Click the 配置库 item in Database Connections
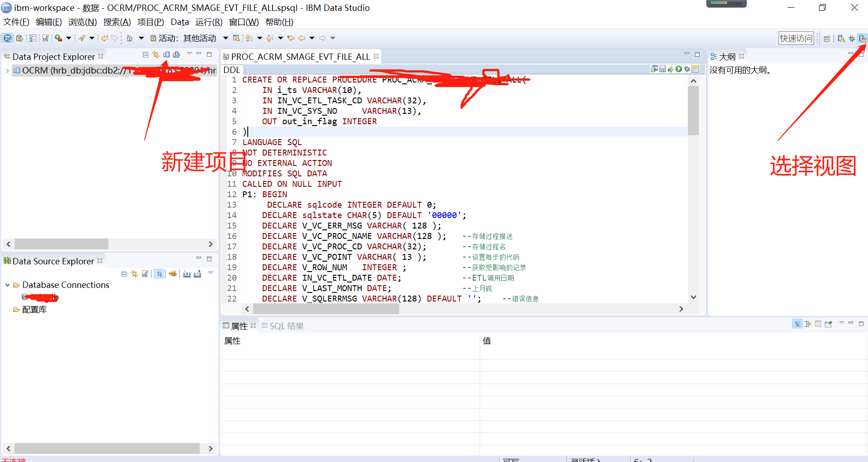The width and height of the screenshot is (868, 462). click(x=34, y=309)
